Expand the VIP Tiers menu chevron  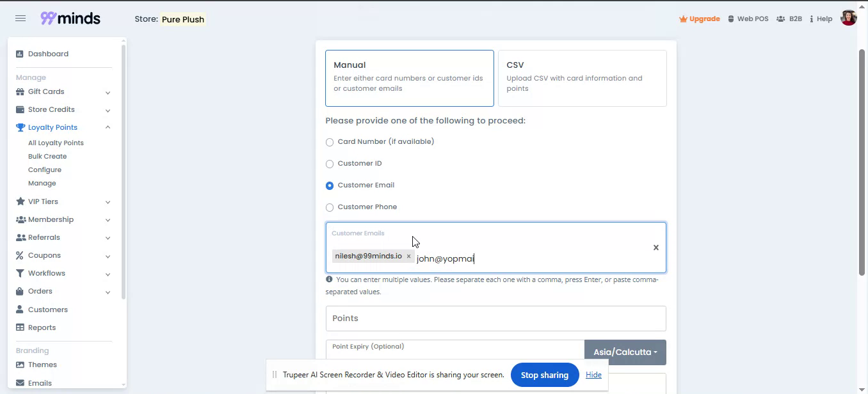tap(108, 202)
